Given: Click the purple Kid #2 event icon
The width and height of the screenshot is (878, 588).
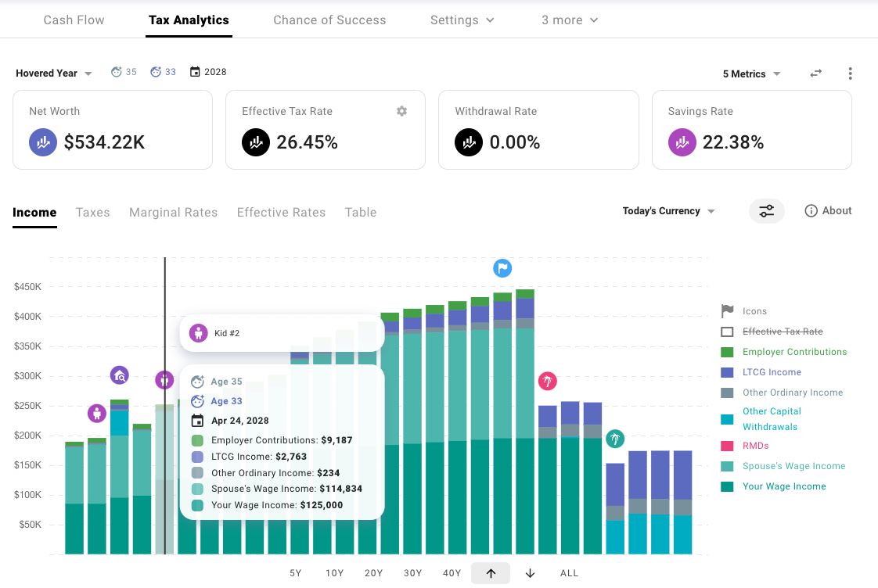Looking at the screenshot, I should [x=164, y=380].
